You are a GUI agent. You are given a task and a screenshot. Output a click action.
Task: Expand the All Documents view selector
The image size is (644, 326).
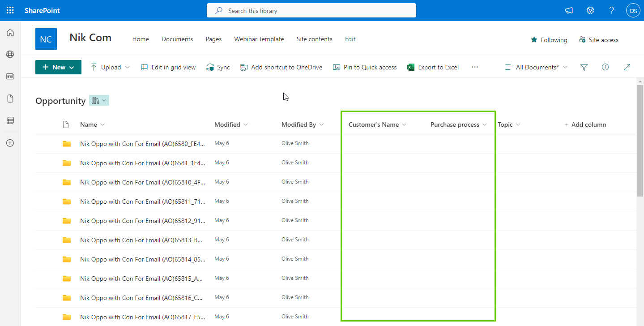pos(536,67)
